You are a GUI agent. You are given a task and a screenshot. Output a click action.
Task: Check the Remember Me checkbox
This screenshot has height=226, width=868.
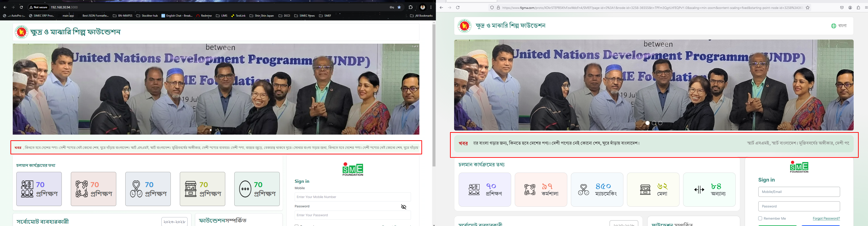click(x=760, y=218)
